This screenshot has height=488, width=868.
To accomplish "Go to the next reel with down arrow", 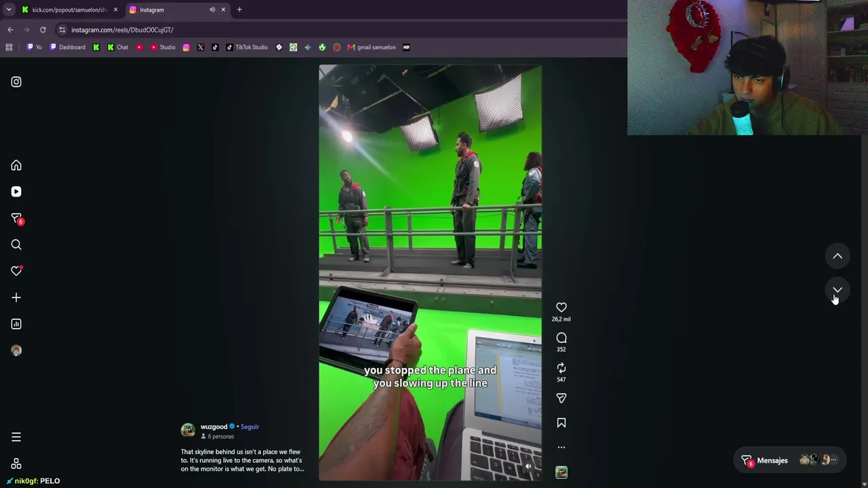I will (x=837, y=290).
